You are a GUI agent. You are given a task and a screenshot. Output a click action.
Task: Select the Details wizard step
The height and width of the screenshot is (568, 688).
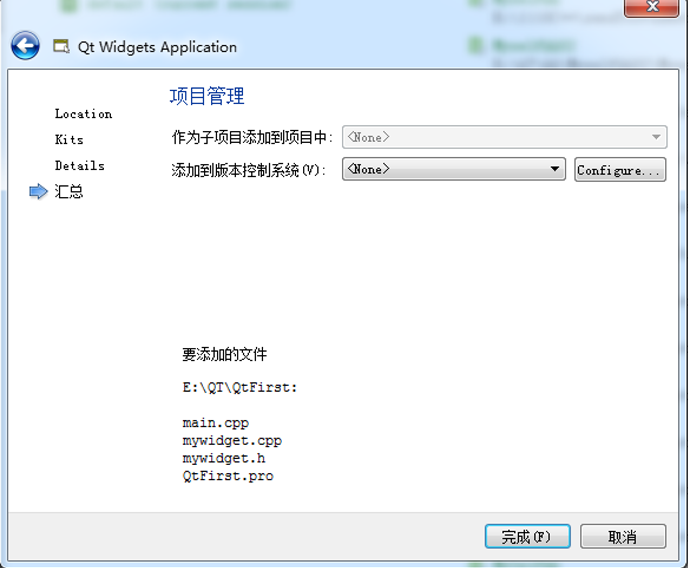tap(79, 166)
